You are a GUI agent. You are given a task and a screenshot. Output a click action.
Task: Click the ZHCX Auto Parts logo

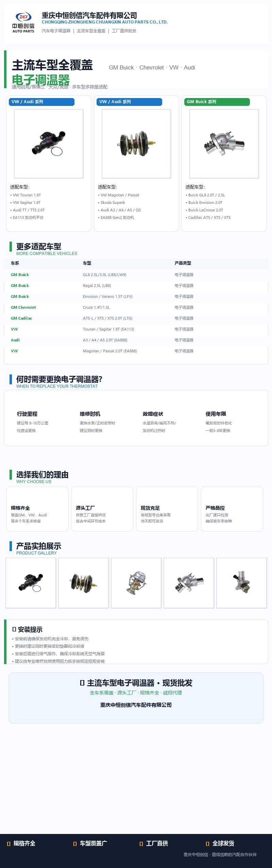[x=23, y=22]
